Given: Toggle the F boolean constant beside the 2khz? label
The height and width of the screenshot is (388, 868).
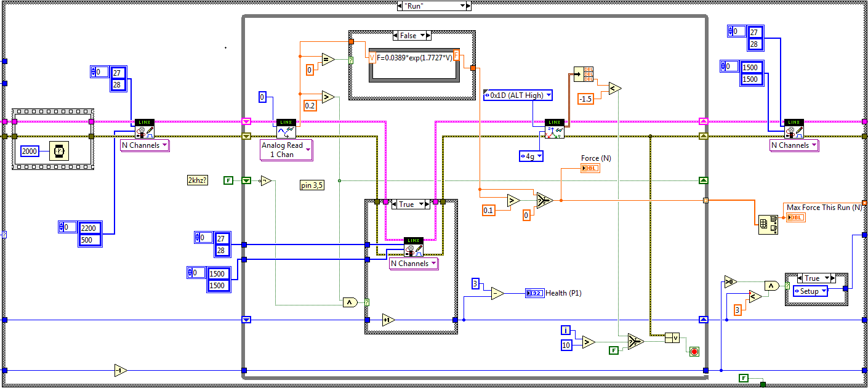Looking at the screenshot, I should pyautogui.click(x=228, y=180).
